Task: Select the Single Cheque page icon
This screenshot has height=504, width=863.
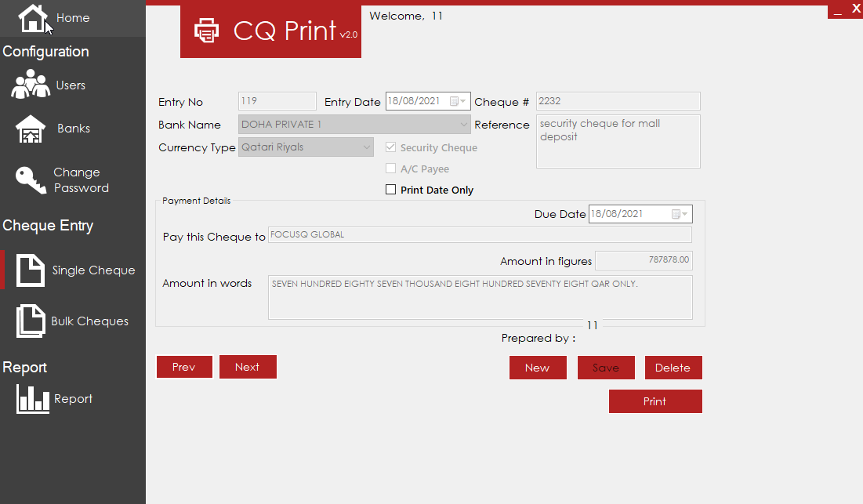Action: [x=31, y=270]
